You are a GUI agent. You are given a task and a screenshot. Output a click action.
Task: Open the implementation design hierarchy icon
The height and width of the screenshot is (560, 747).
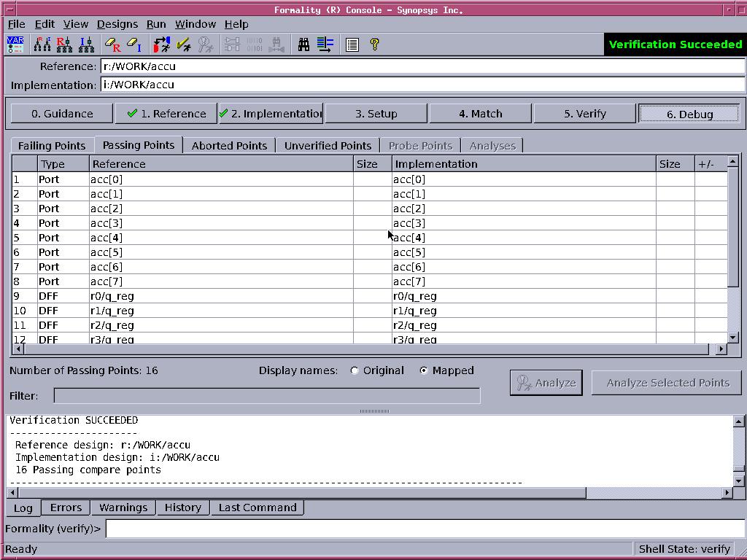87,44
